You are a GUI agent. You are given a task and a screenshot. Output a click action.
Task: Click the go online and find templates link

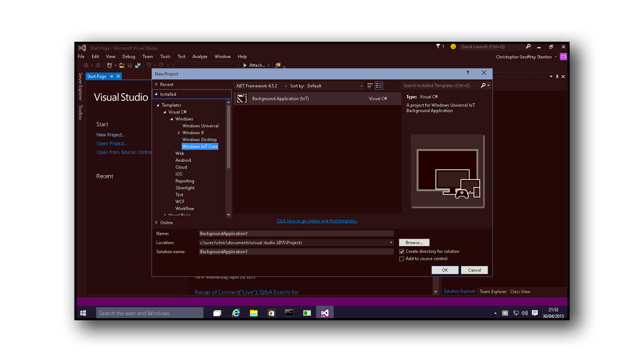pyautogui.click(x=317, y=221)
